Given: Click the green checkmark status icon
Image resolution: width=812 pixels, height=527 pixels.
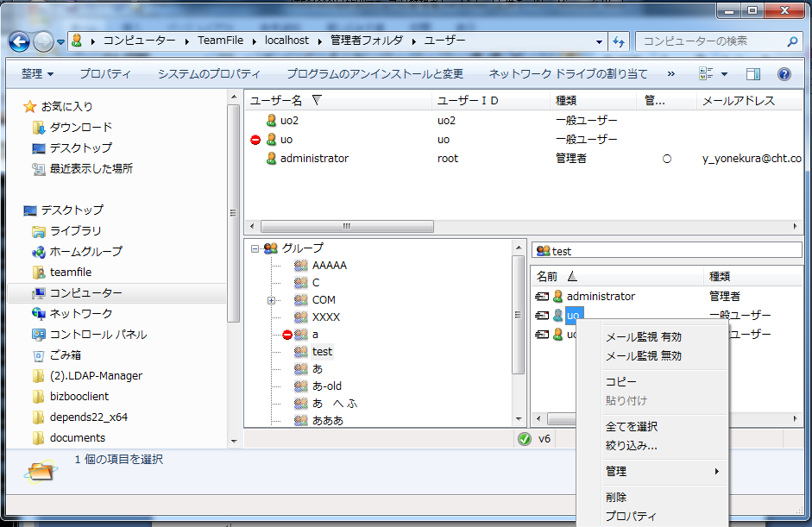Looking at the screenshot, I should click(x=524, y=439).
